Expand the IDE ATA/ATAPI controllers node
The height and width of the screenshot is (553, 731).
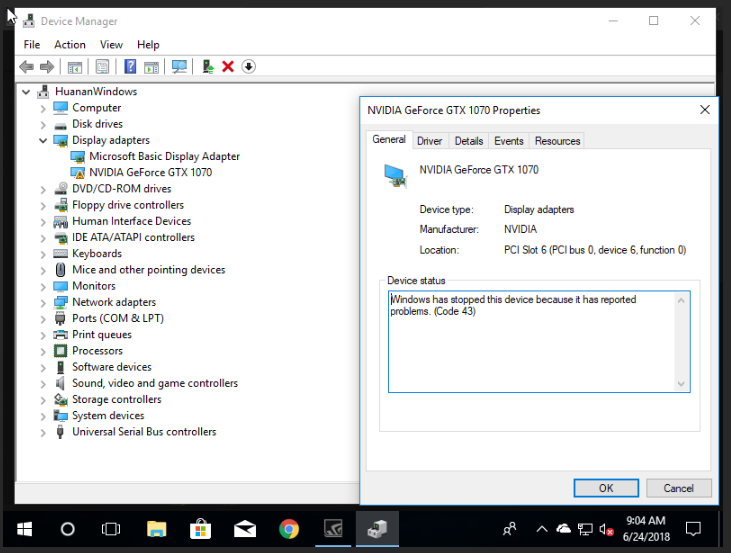(x=43, y=238)
